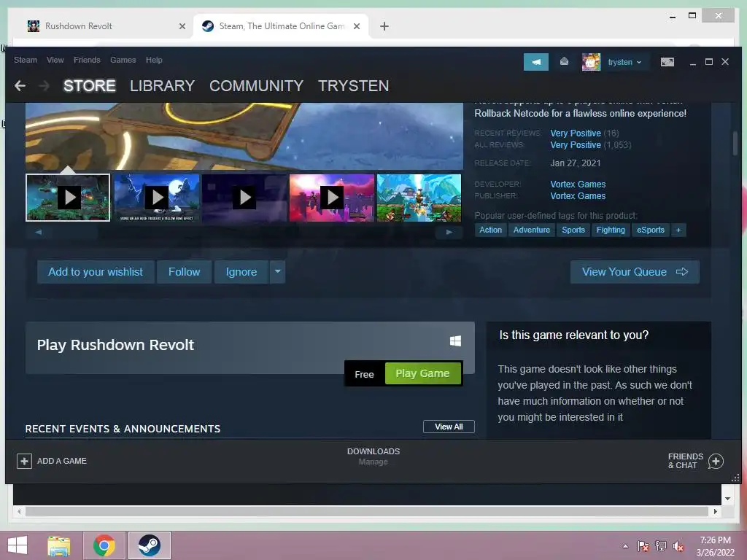Select the Fighting tag
The image size is (747, 560).
point(611,230)
